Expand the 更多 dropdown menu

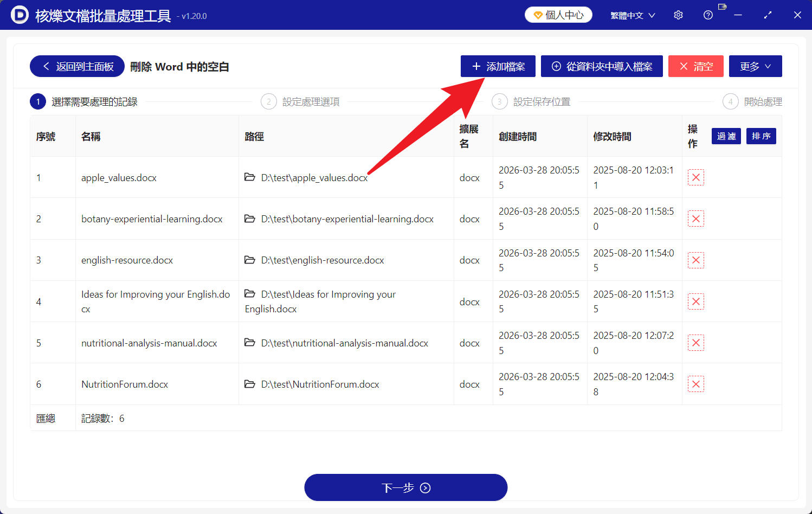pos(755,66)
